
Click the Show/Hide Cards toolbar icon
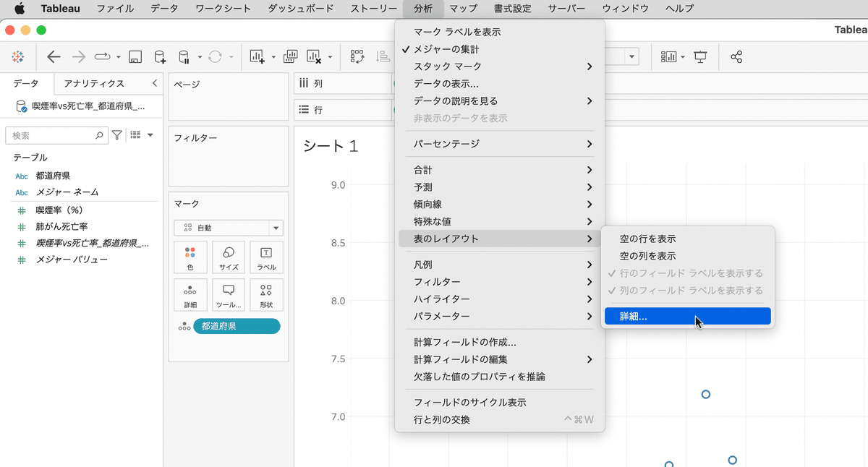coord(668,56)
